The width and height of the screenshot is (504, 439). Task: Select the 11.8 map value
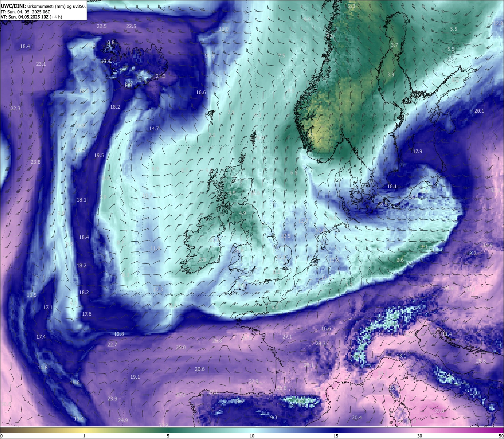(43, 367)
